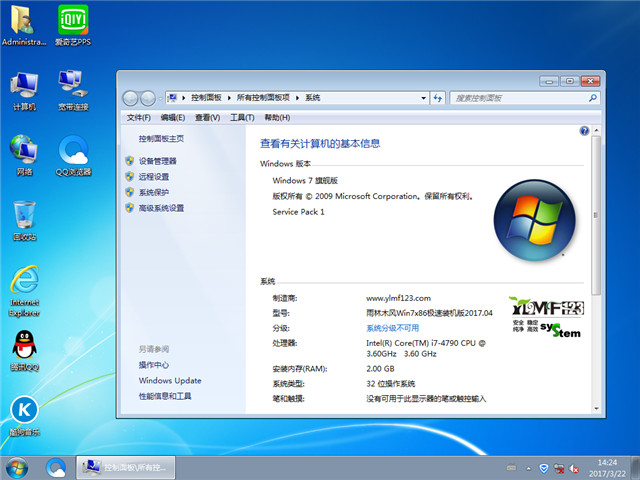This screenshot has height=480, width=640.
Task: Select the processor text Intel Core i7-4790
Action: coord(425,349)
